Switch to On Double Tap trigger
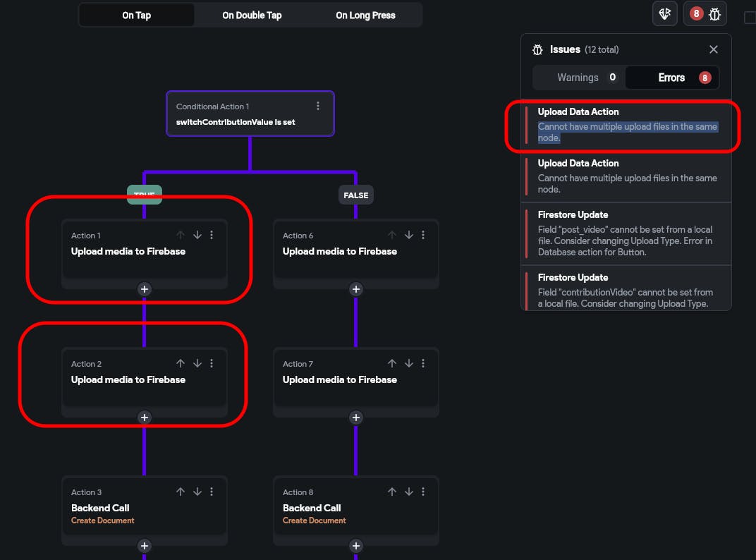 tap(252, 15)
